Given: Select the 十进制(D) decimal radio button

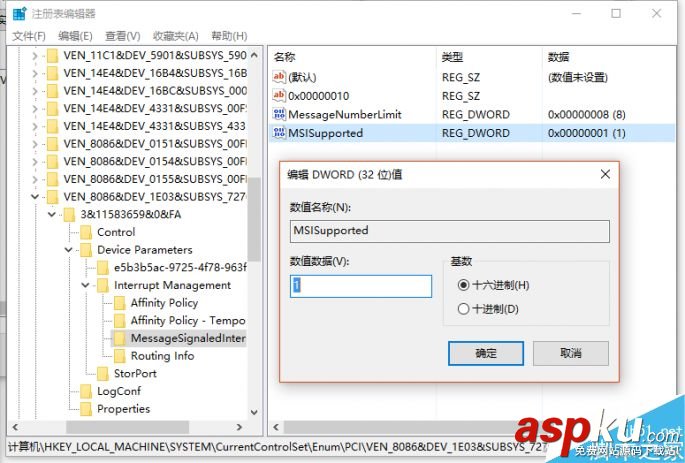Looking at the screenshot, I should point(463,309).
